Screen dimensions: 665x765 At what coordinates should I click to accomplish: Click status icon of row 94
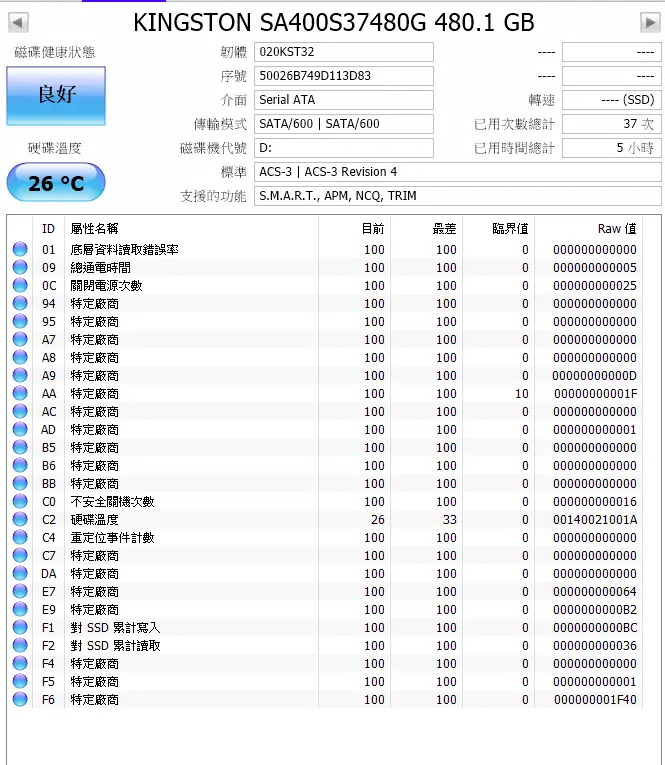coord(20,303)
